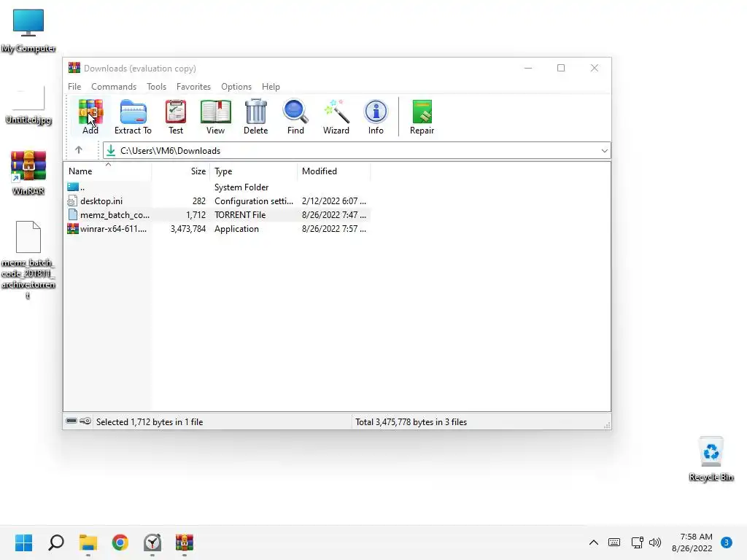747x560 pixels.
Task: Click the taskbar clock and date
Action: [692, 542]
